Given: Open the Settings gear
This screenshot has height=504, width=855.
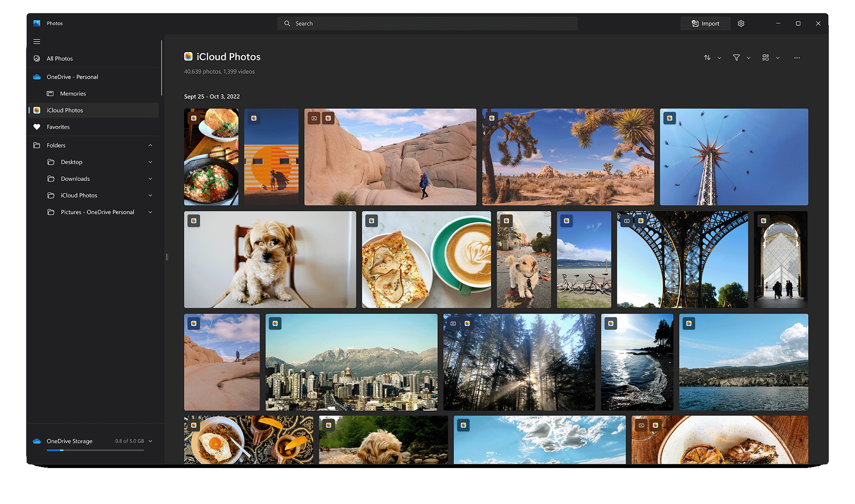Looking at the screenshot, I should point(741,23).
